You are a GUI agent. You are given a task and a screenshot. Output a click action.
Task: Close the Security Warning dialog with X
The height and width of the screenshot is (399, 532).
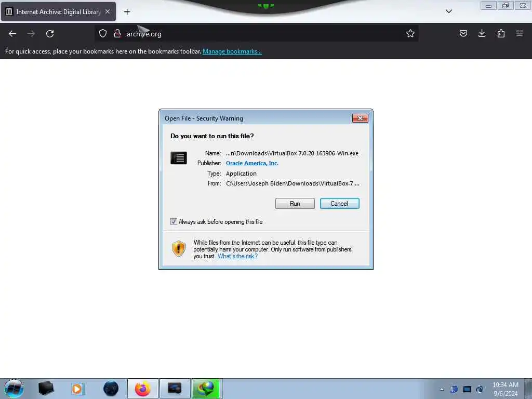click(360, 118)
